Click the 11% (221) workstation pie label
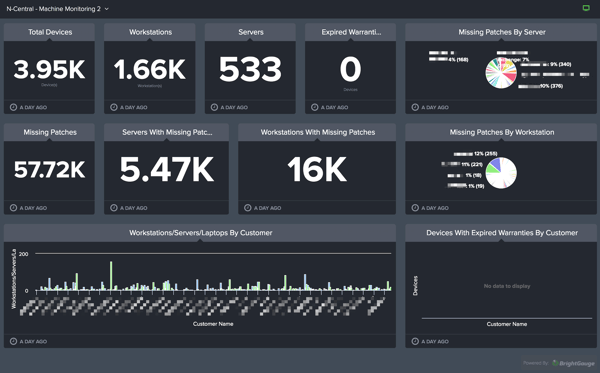 472,165
